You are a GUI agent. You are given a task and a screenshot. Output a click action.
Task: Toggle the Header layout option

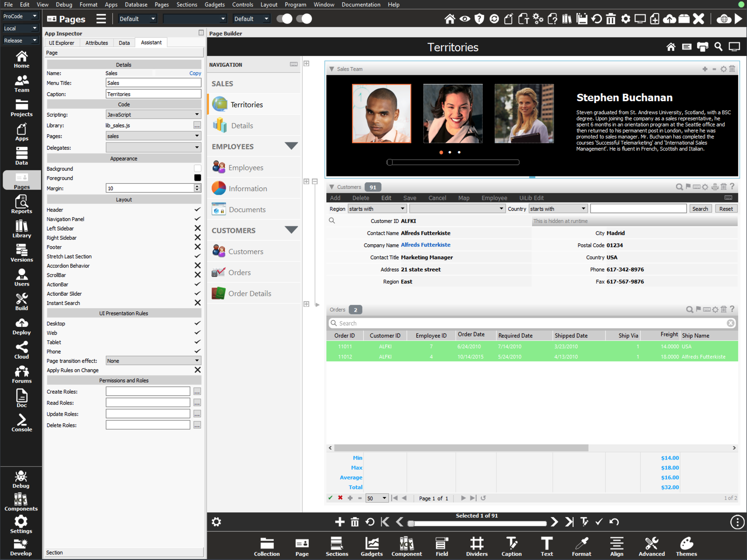(x=197, y=210)
